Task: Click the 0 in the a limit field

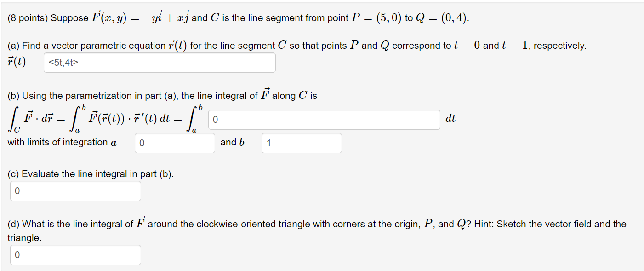Action: click(140, 143)
